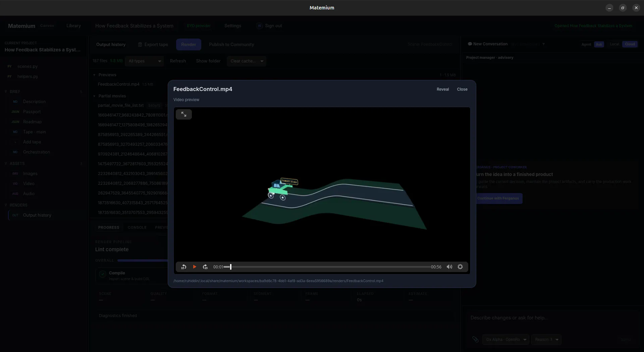
Task: Collapse the RENDERS section
Action: [x=6, y=205]
